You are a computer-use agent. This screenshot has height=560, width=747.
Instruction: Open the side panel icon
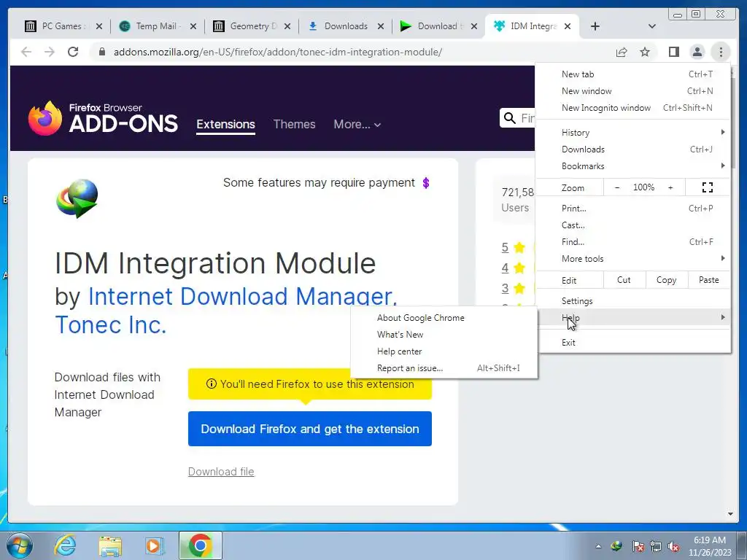[673, 52]
